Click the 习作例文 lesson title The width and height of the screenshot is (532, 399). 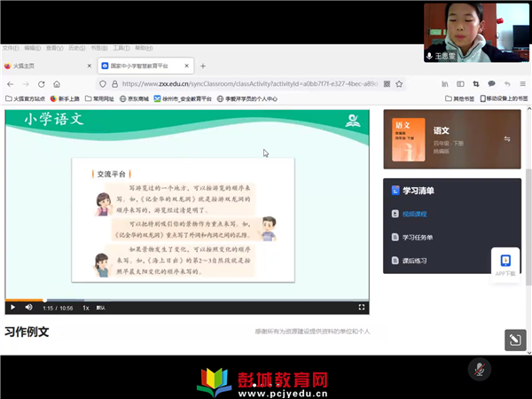point(27,332)
